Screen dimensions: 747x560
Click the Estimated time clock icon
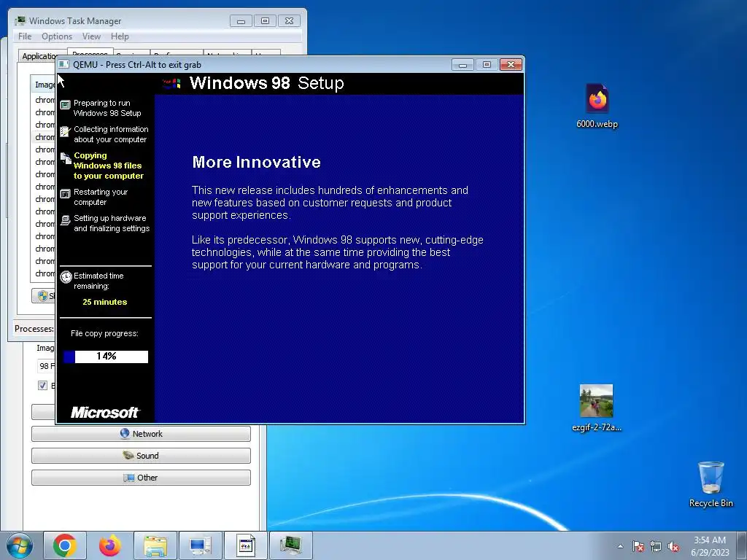[66, 277]
